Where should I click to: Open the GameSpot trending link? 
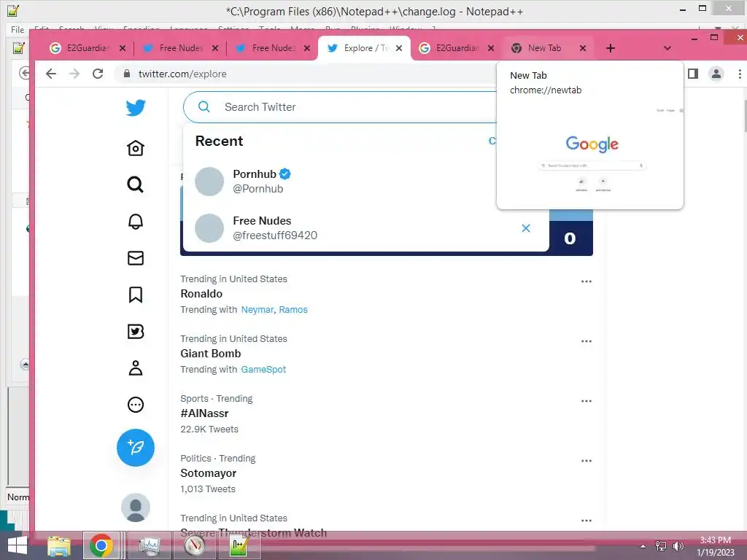[x=263, y=370]
